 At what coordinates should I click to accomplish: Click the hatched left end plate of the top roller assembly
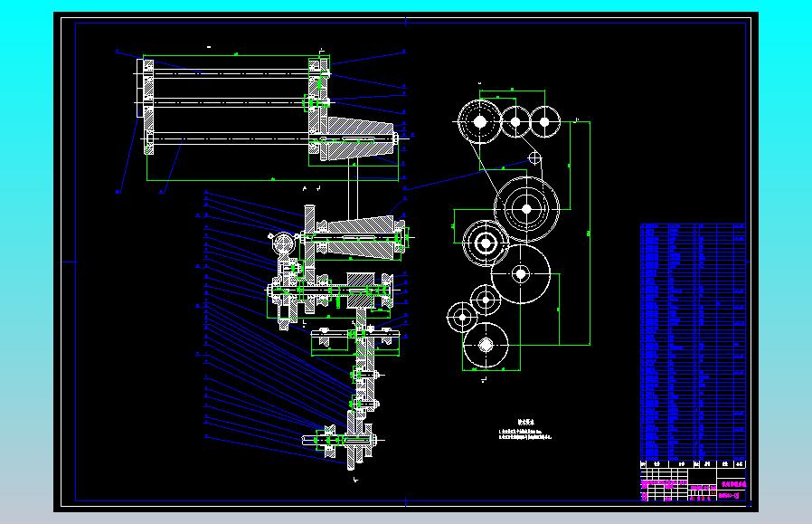[x=148, y=107]
